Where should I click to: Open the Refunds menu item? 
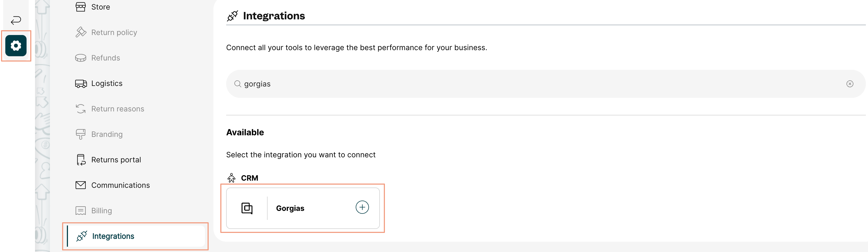(x=105, y=58)
